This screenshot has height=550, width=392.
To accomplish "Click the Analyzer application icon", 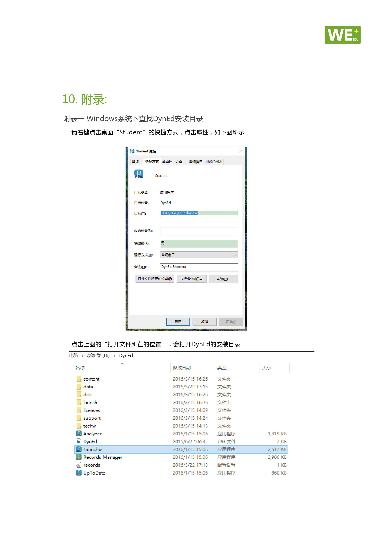I will click(79, 433).
